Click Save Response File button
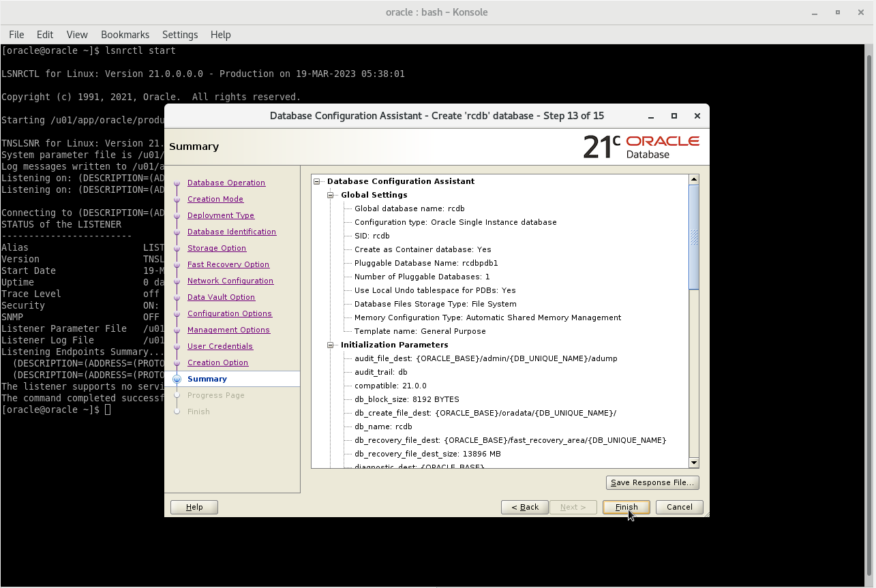Screen dimensions: 876x588 [652, 482]
